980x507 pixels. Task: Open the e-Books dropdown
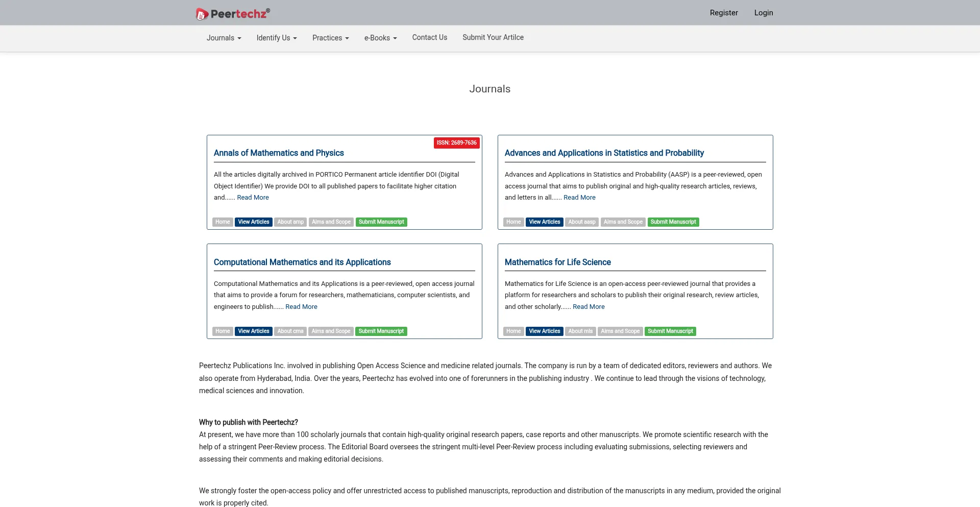click(x=380, y=38)
